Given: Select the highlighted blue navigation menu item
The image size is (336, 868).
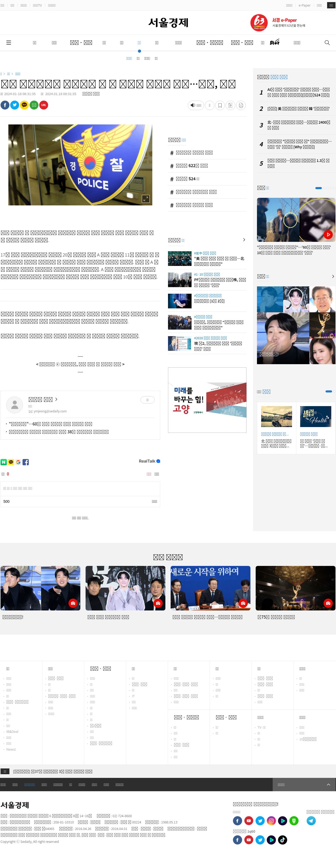Looking at the screenshot, I should 139,43.
